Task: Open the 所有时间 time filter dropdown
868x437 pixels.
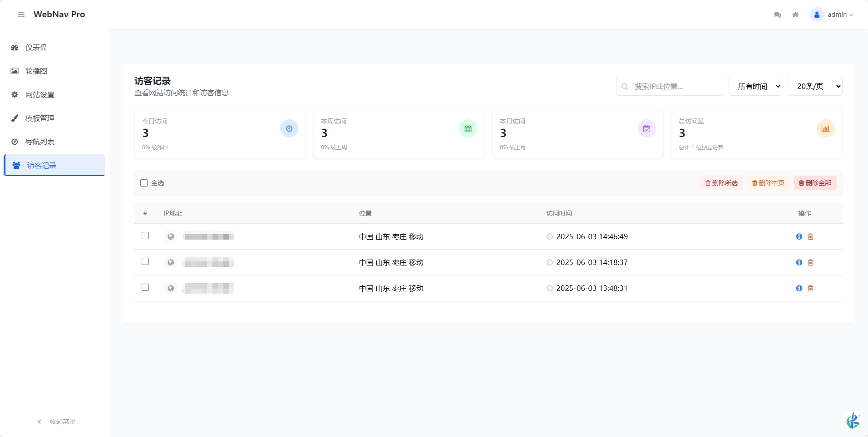Action: coord(755,86)
